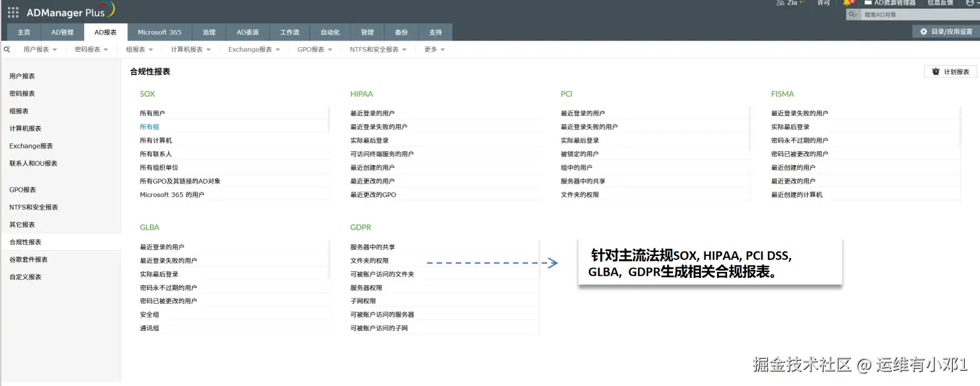Open GDPR report 子网权限
The image size is (980, 386).
click(363, 301)
